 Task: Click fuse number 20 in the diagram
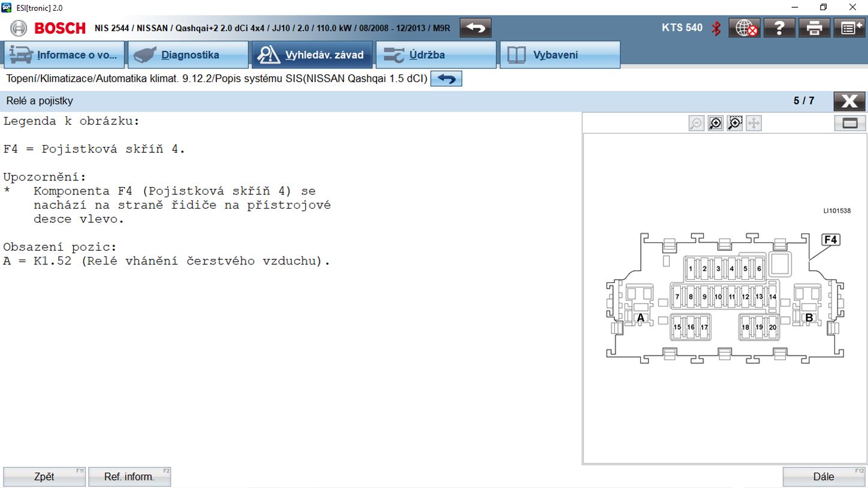coord(773,327)
